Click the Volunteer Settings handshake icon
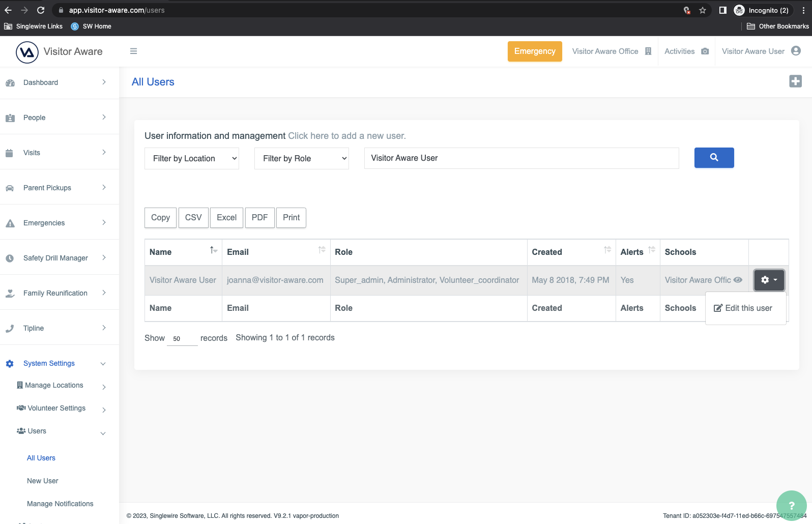812x524 pixels. (x=21, y=408)
